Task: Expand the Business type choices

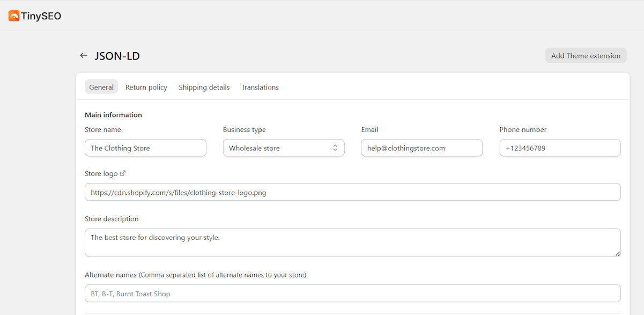Action: pos(284,148)
